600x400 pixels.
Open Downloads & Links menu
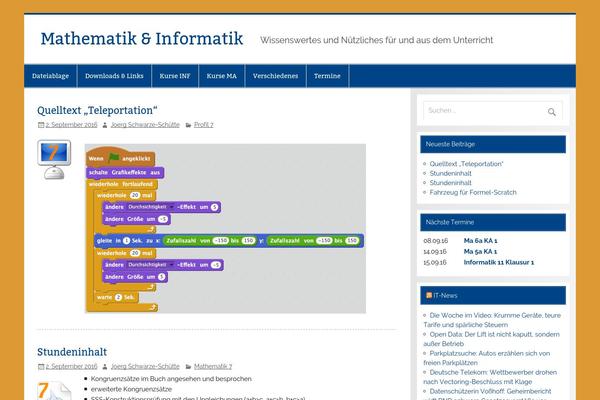click(x=114, y=76)
